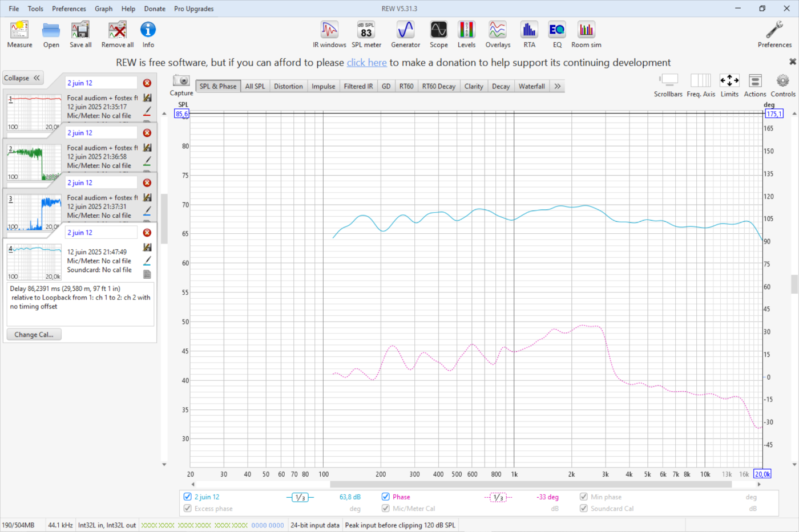Open the Room sim tool

pyautogui.click(x=586, y=35)
